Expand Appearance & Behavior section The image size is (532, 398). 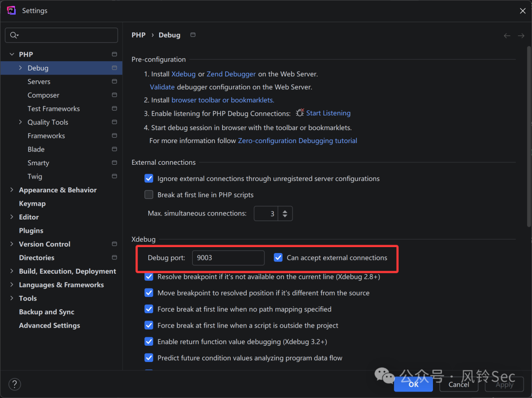click(12, 190)
